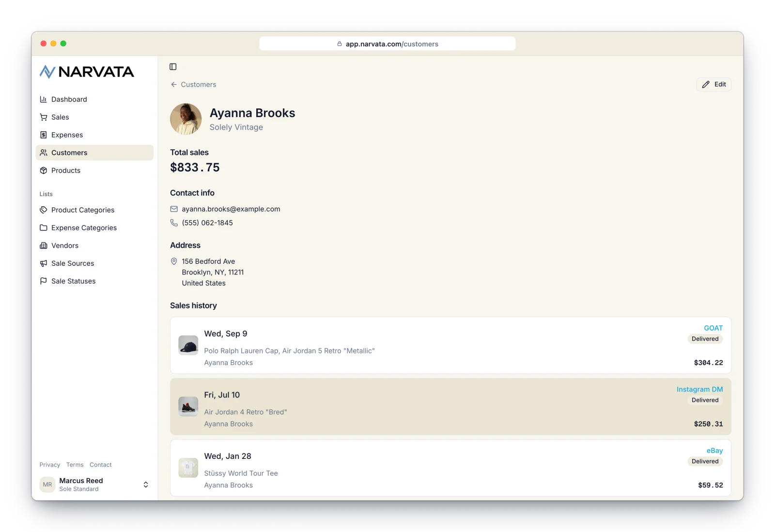Click the back arrow next to Customers
Screen dimensions: 775x532
174,85
